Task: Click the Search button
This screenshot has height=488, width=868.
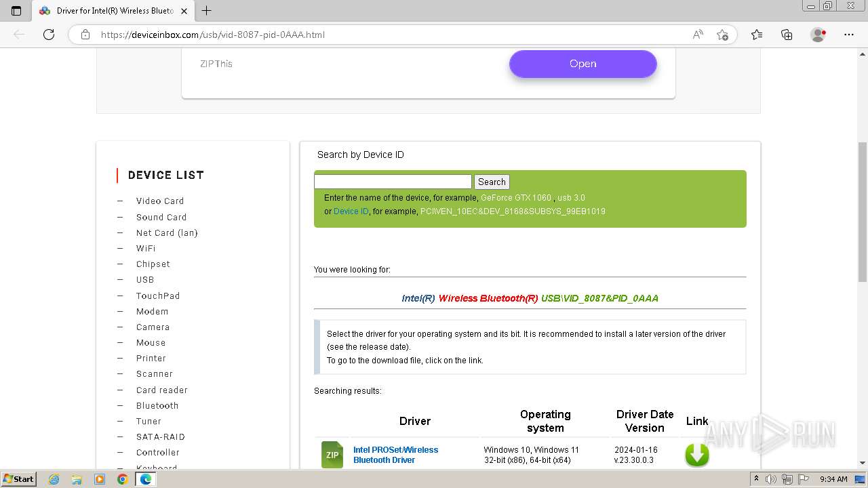Action: [x=492, y=182]
